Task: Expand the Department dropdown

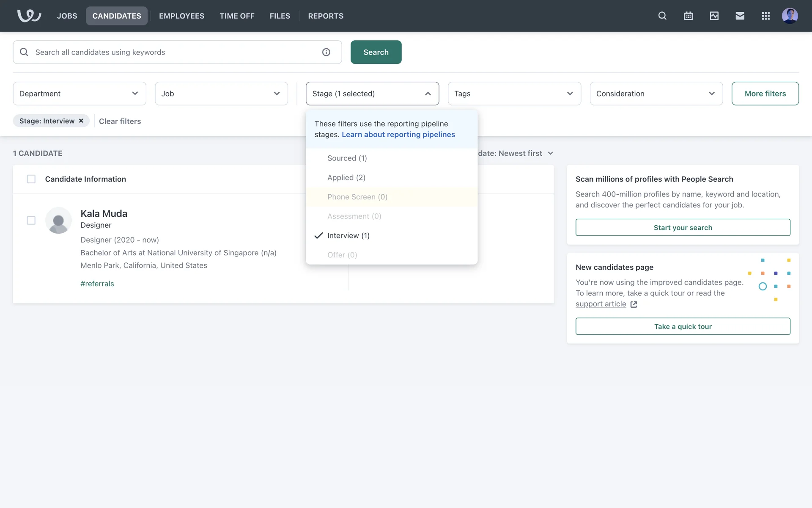Action: click(x=80, y=94)
